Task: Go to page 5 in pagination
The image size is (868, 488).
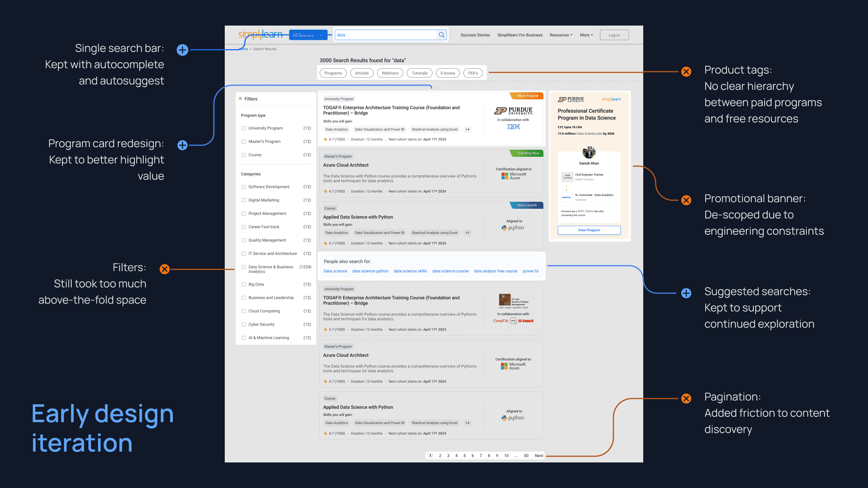Action: click(465, 455)
